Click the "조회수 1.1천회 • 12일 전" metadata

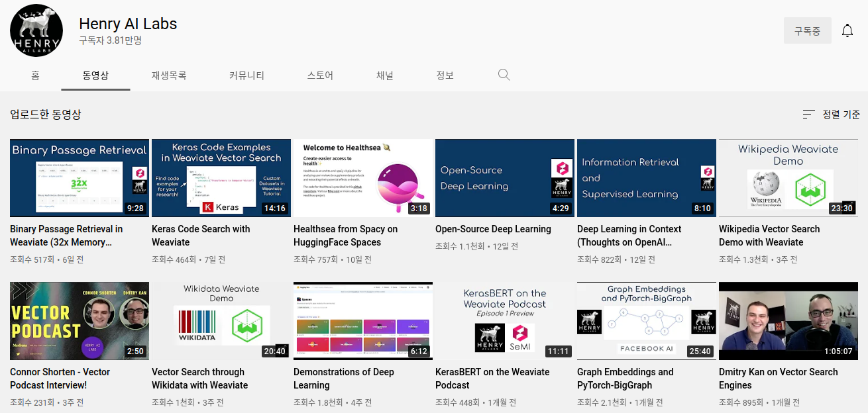477,246
